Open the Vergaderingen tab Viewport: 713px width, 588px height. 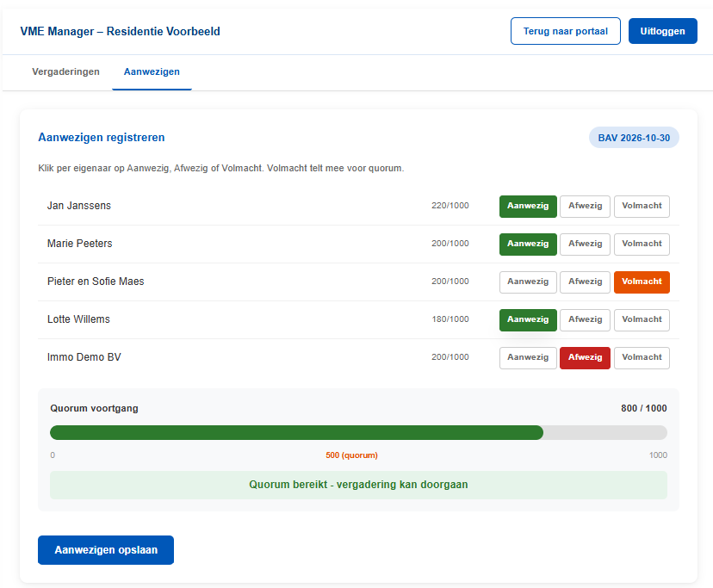65,71
